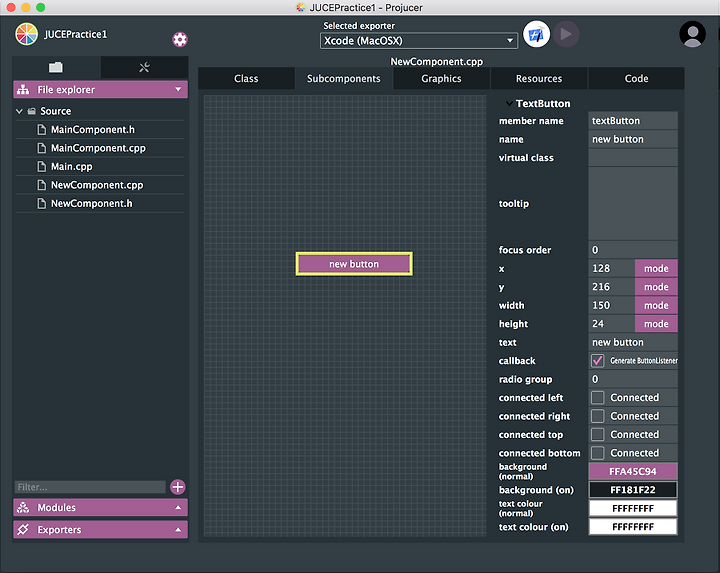Click the Projucer title bar app icon
This screenshot has width=720, height=573.
pos(301,7)
